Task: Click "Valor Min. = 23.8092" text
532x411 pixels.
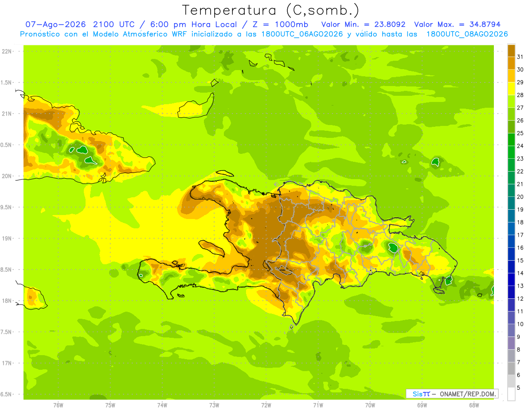Action: (364, 24)
